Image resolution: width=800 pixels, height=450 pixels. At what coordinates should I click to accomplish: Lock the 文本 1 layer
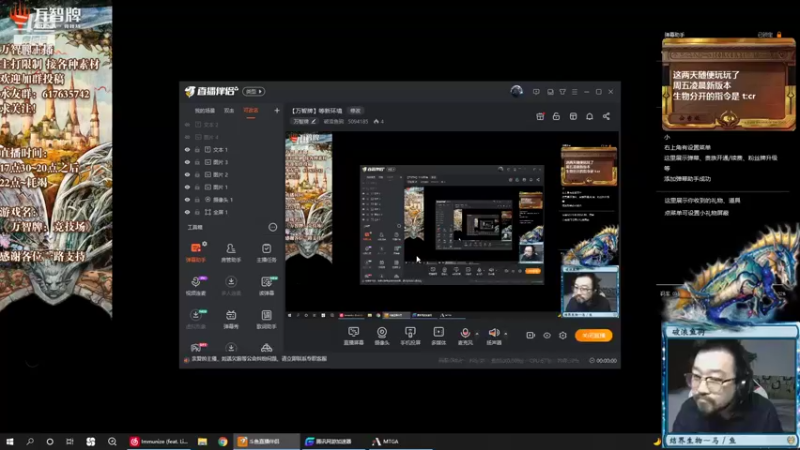[197, 149]
